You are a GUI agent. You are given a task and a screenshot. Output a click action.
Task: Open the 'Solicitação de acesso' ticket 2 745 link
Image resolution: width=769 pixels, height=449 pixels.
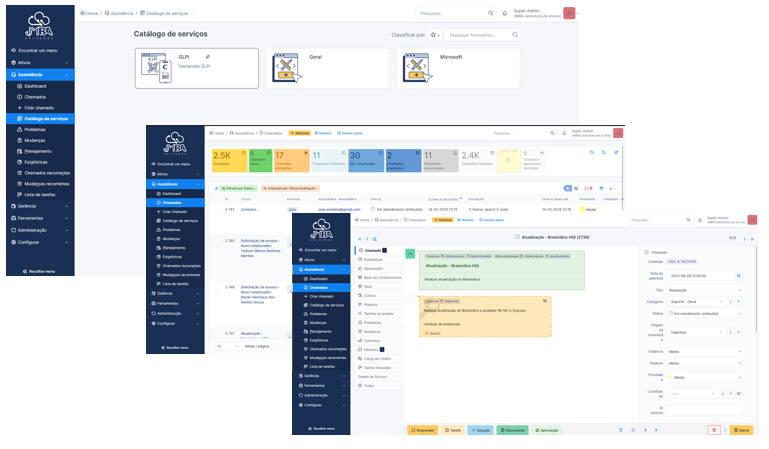coord(258,241)
